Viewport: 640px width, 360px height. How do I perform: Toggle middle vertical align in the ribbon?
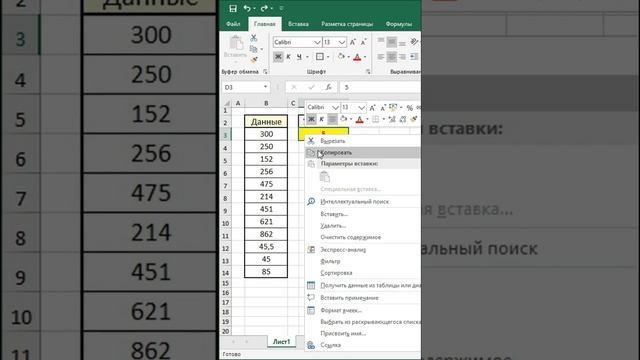391,42
